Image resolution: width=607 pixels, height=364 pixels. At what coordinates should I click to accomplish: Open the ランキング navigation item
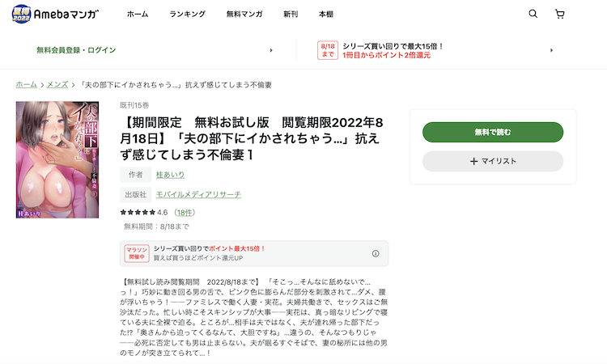coord(188,15)
